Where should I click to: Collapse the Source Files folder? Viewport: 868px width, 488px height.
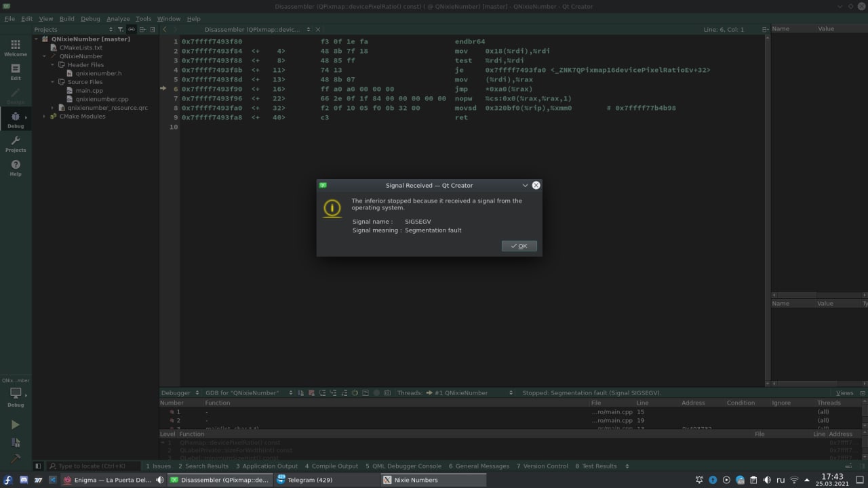click(x=53, y=82)
